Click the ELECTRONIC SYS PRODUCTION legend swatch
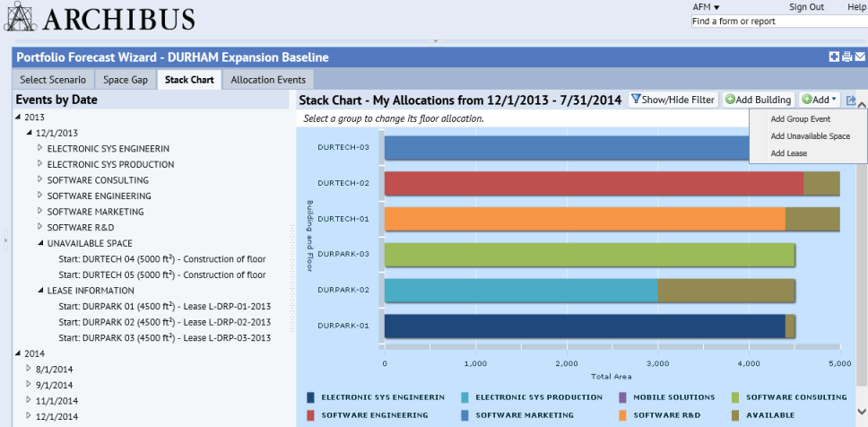The image size is (868, 427). [464, 397]
